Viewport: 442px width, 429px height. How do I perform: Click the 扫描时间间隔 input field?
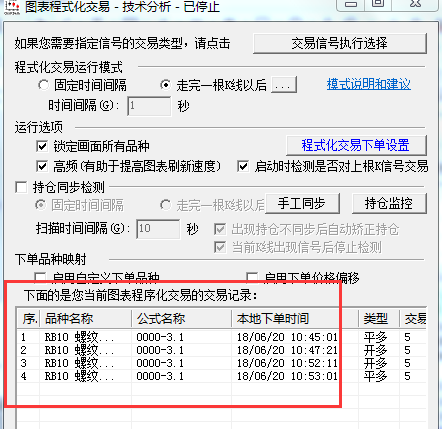click(158, 229)
